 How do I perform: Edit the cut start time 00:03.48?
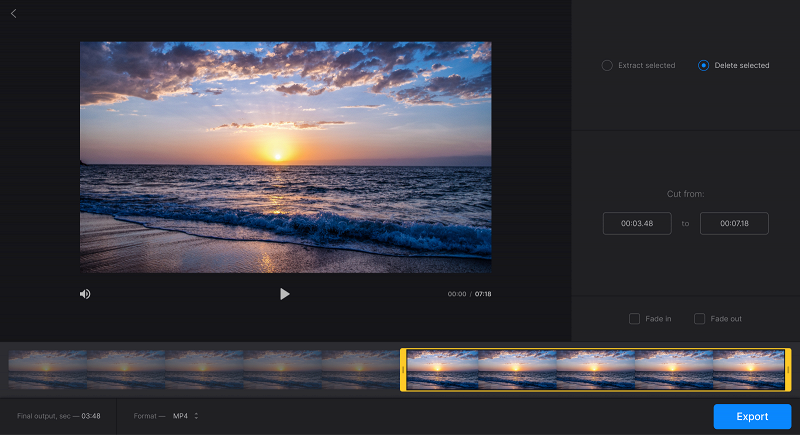(x=637, y=223)
